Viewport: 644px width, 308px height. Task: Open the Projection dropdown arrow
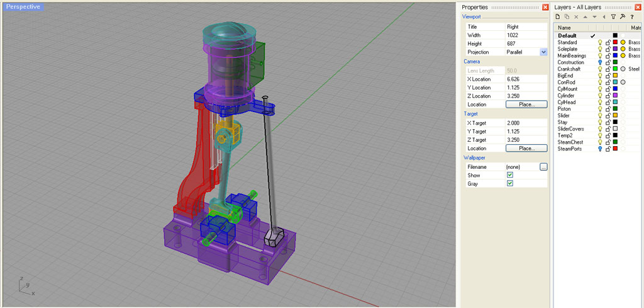coord(543,52)
